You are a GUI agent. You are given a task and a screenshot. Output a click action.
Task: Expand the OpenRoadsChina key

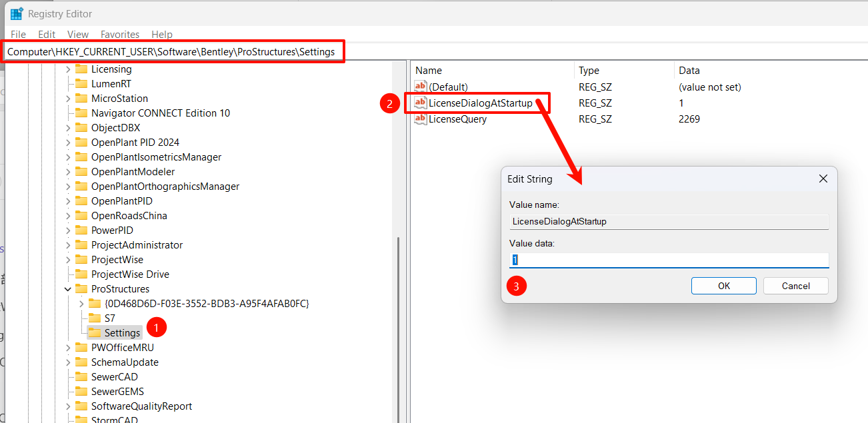[68, 216]
